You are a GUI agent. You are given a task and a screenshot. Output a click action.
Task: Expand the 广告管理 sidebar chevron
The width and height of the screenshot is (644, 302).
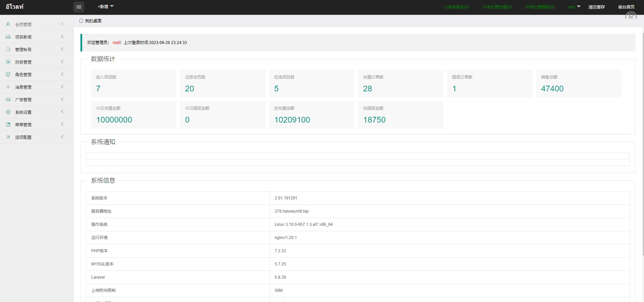[x=62, y=100]
